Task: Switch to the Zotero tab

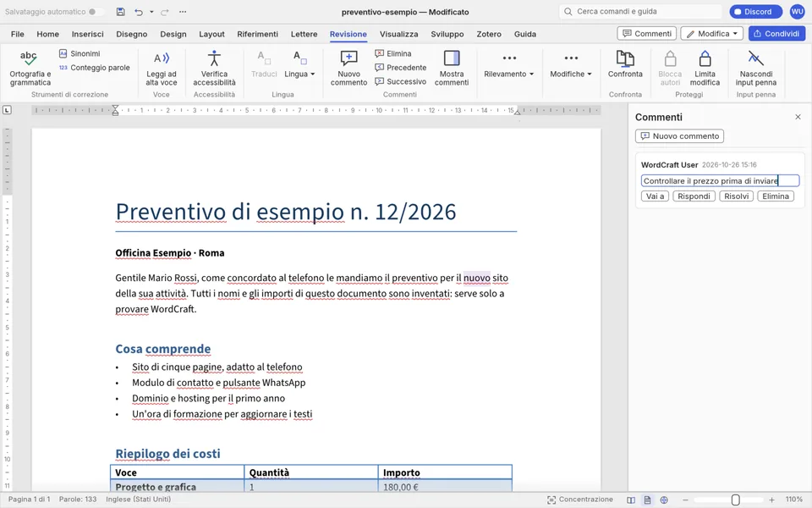Action: pyautogui.click(x=489, y=34)
